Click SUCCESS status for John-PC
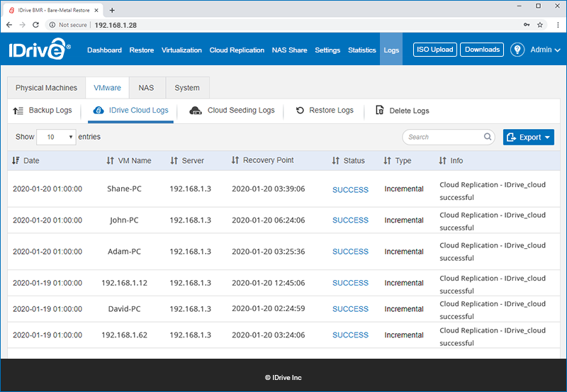Screen dimensions: 567x392 (x=350, y=220)
